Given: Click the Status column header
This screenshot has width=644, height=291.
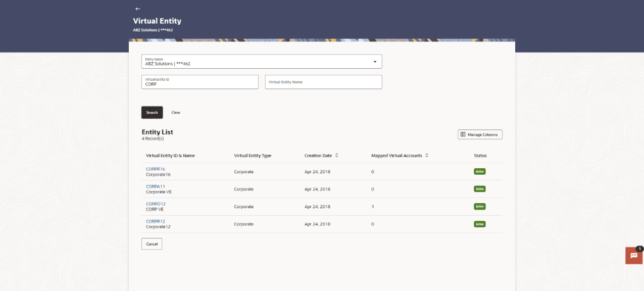Looking at the screenshot, I should (480, 156).
